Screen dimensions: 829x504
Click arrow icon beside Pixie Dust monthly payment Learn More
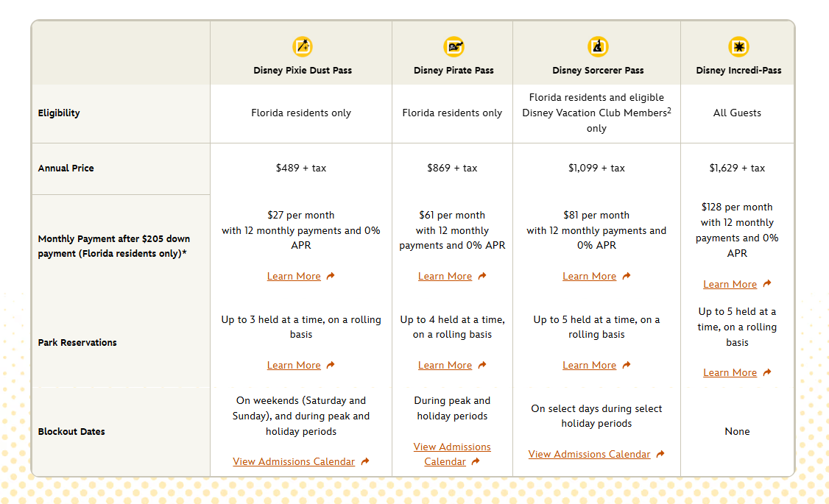331,277
